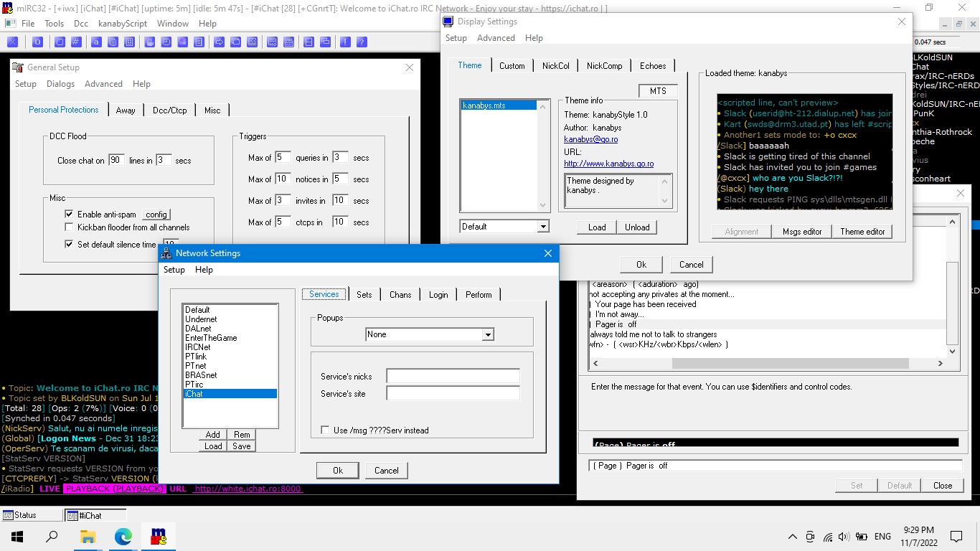Switch to the Away tab in General Setup
This screenshot has height=551, width=980.
pyautogui.click(x=126, y=110)
